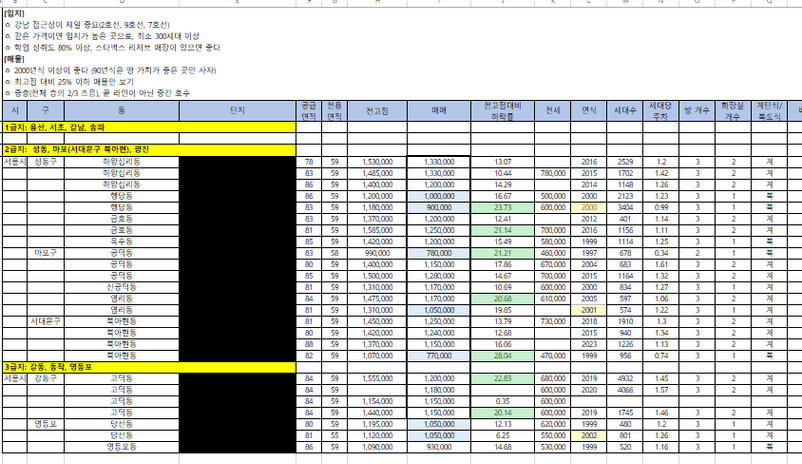Select the 공급면적 value 78
This screenshot has width=802, height=464.
click(308, 162)
